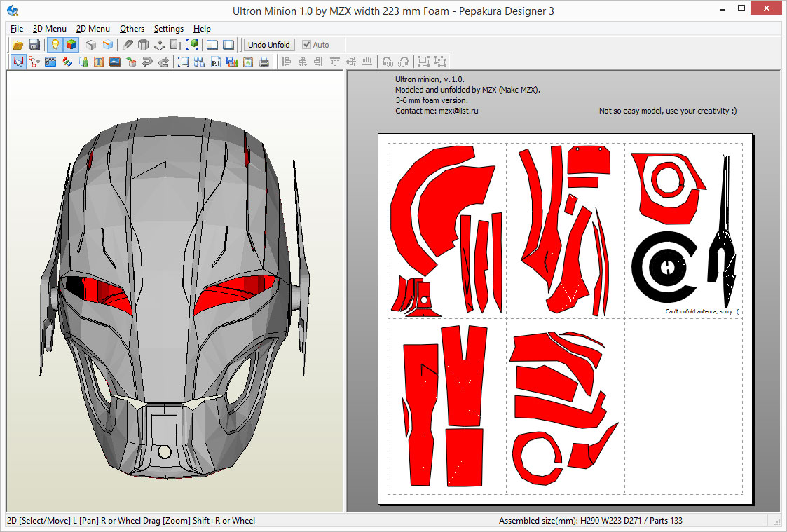
Task: Open the 3D Menu
Action: (50, 29)
